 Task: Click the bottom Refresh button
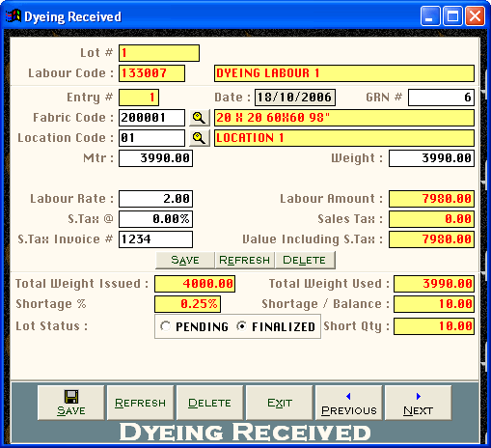coord(141,403)
